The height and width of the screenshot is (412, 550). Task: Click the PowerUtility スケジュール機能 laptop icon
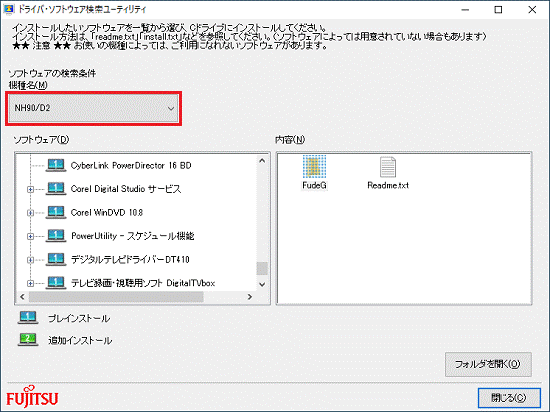point(56,236)
